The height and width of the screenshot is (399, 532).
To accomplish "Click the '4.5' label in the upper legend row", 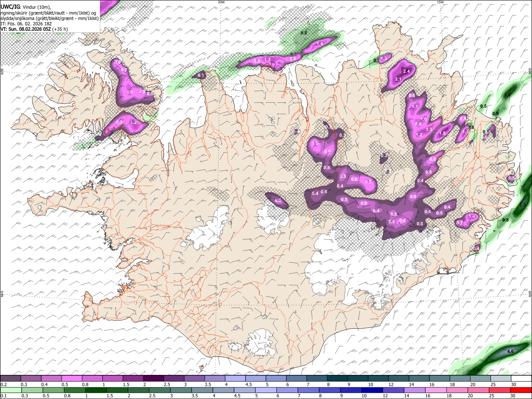I will click(249, 384).
